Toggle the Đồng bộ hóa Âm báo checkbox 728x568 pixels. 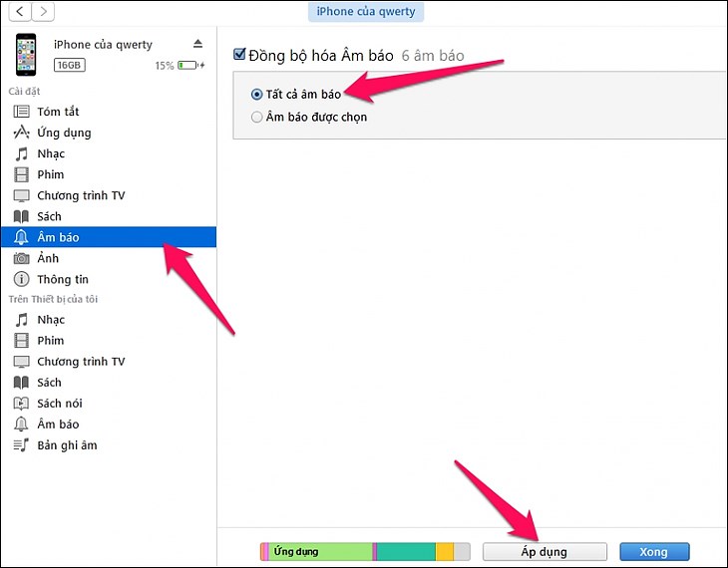(239, 56)
